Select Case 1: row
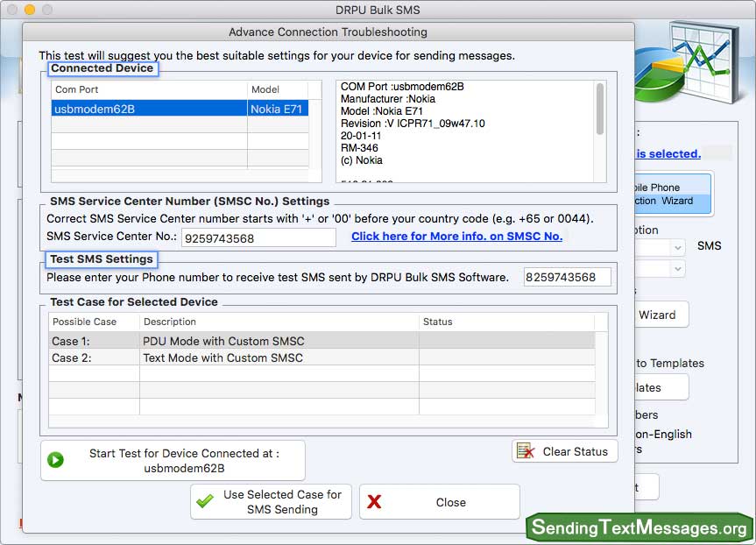Screen dimensions: 756x545 click(321, 341)
